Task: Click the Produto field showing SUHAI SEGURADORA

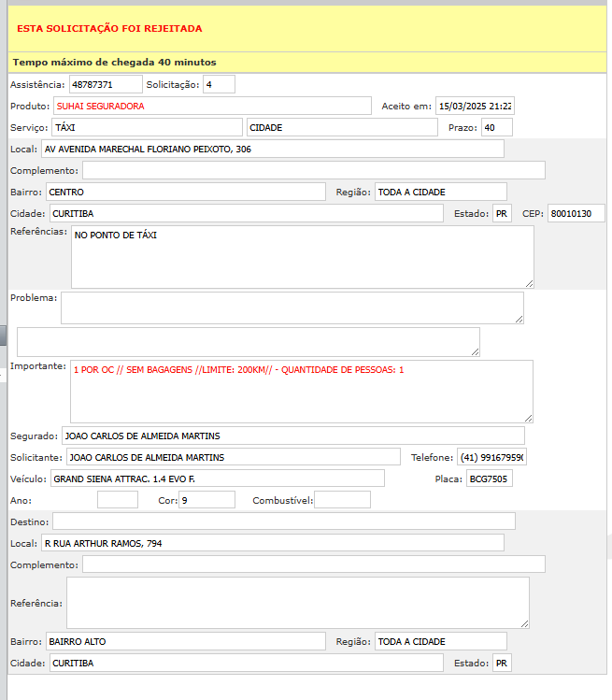Action: (212, 107)
